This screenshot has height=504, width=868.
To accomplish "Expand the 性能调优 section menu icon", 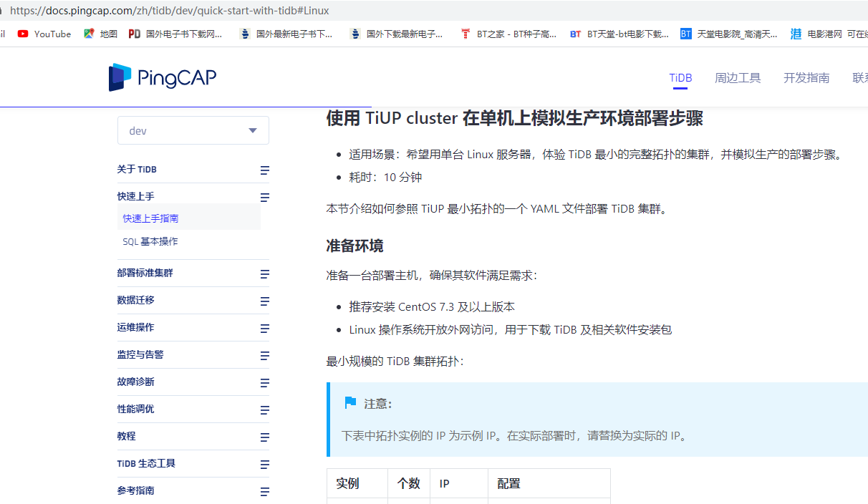I will point(265,410).
